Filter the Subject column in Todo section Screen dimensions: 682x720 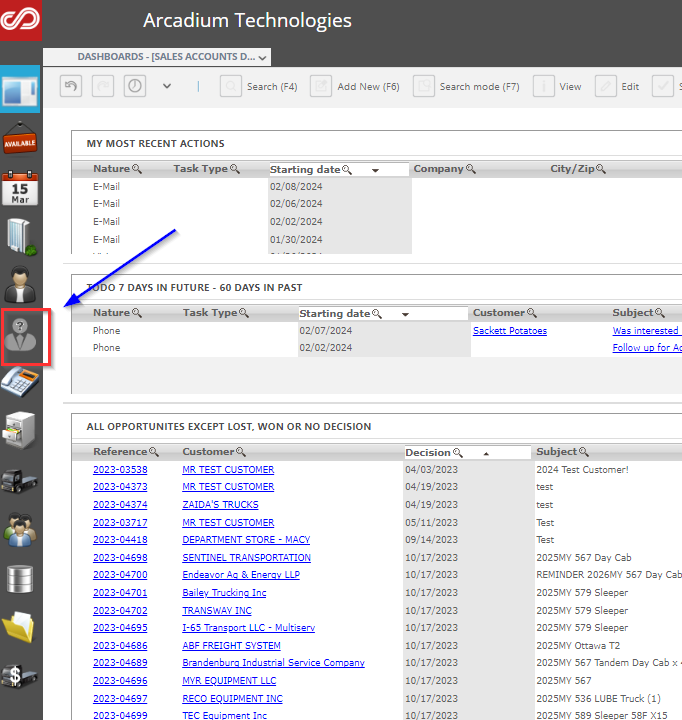[x=660, y=313]
